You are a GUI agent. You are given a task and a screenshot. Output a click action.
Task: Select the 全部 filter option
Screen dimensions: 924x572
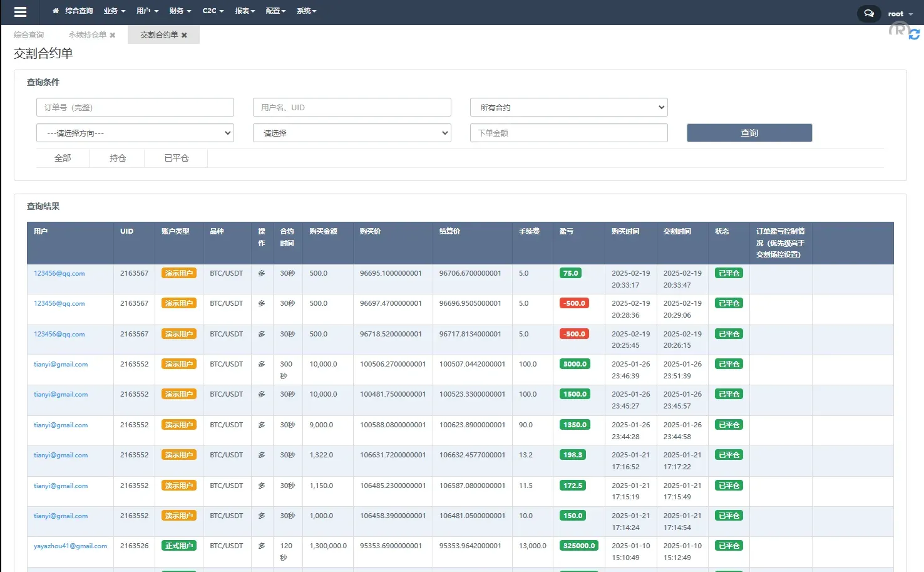(x=63, y=159)
